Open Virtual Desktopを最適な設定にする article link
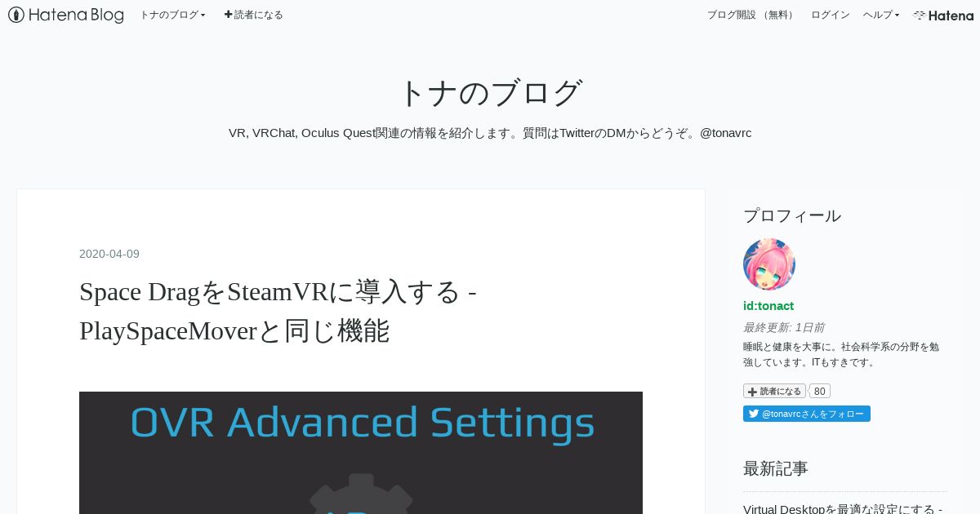Image resolution: width=980 pixels, height=514 pixels. pos(843,508)
